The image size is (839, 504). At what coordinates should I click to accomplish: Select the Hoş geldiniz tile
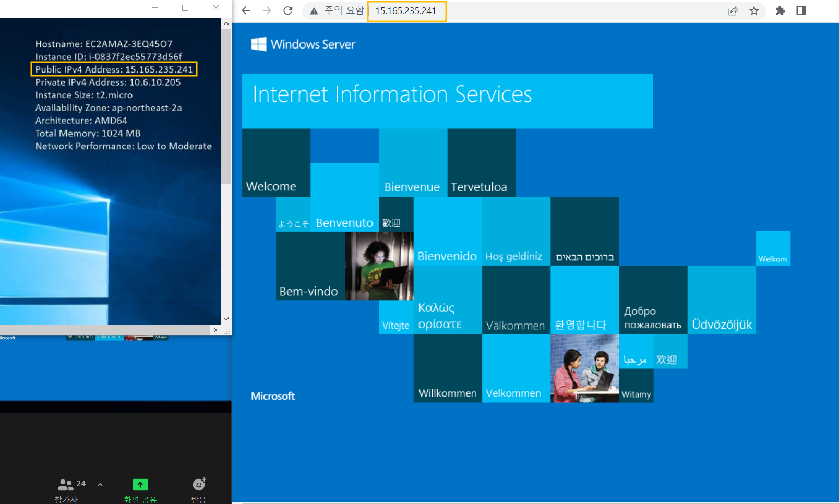click(x=516, y=231)
